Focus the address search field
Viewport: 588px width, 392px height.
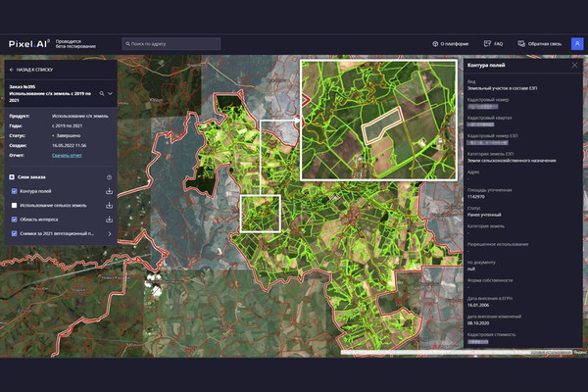(x=171, y=44)
